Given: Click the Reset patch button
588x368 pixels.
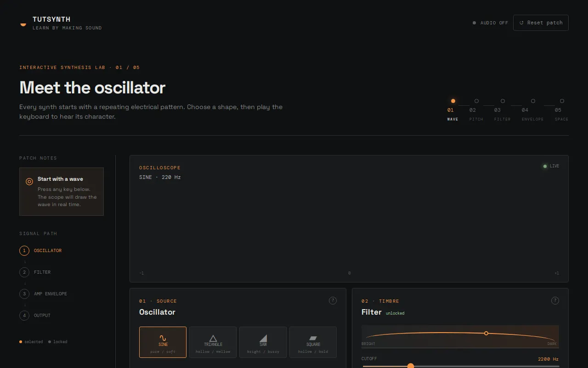Looking at the screenshot, I should [541, 23].
